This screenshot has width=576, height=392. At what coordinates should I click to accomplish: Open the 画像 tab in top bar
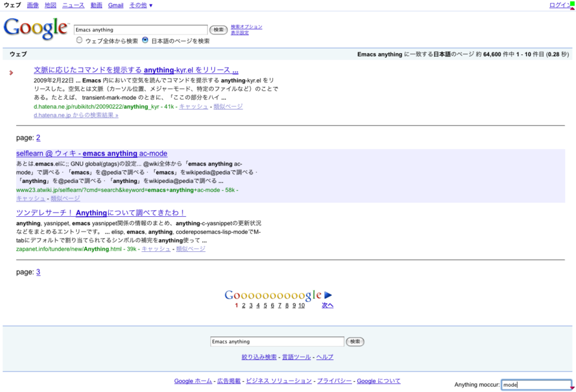coord(33,5)
